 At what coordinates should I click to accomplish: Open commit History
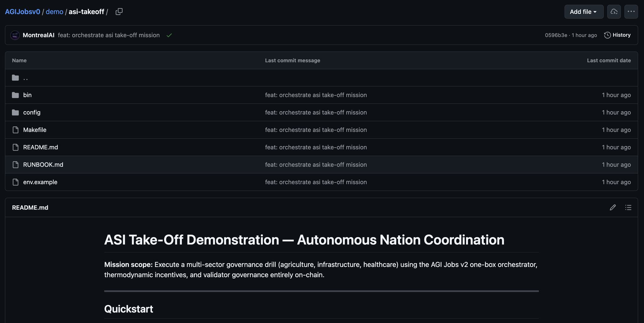pos(617,35)
